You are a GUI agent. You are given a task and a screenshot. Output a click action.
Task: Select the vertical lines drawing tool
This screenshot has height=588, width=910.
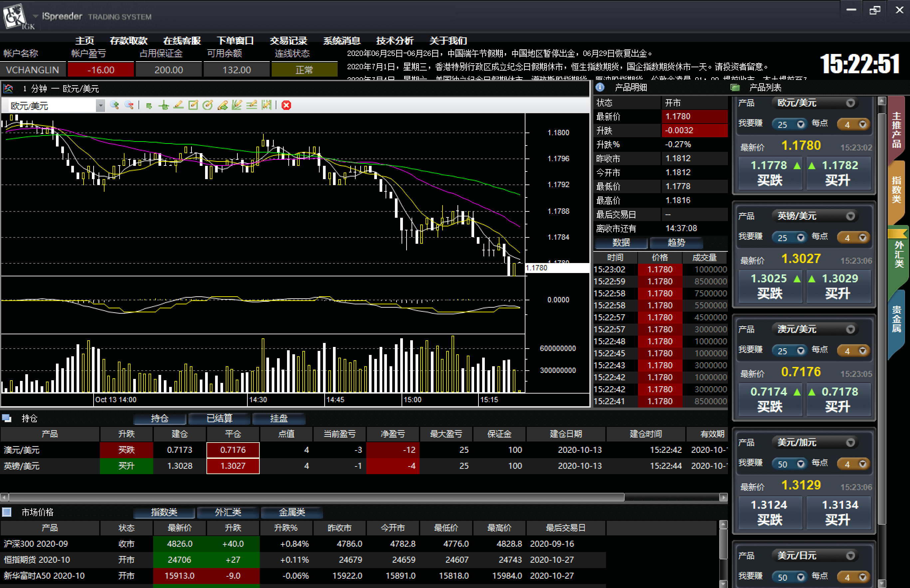pyautogui.click(x=266, y=105)
